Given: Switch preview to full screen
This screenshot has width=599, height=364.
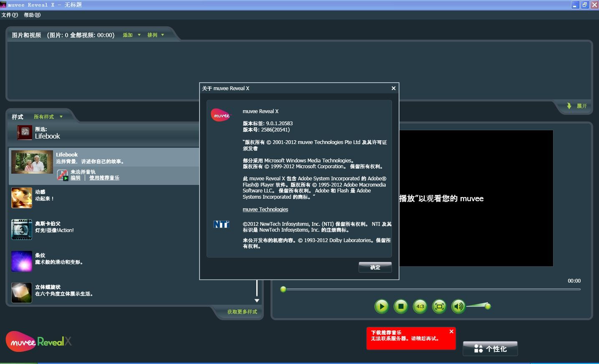Looking at the screenshot, I should [439, 306].
